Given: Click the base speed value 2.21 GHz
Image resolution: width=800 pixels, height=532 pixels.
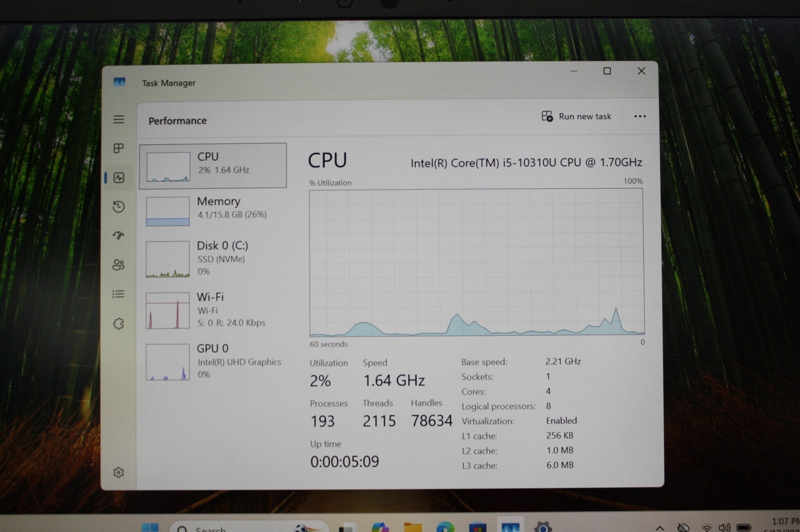Looking at the screenshot, I should click(563, 361).
